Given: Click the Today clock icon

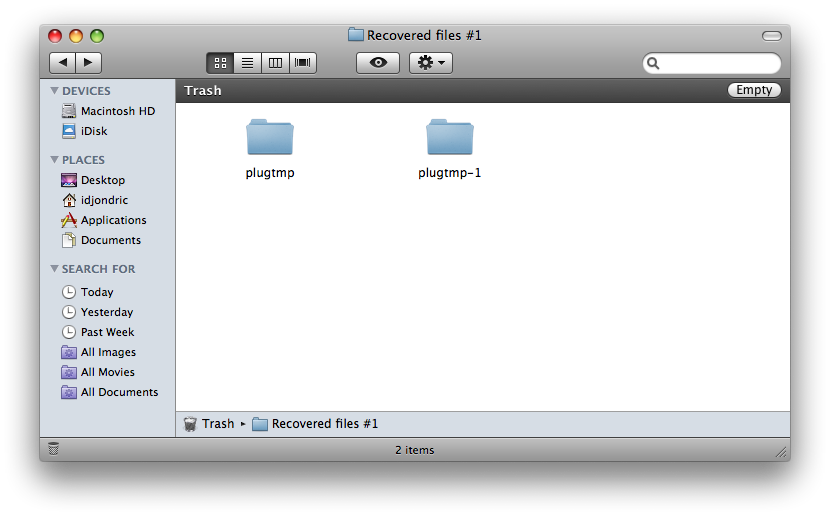Looking at the screenshot, I should pyautogui.click(x=69, y=292).
